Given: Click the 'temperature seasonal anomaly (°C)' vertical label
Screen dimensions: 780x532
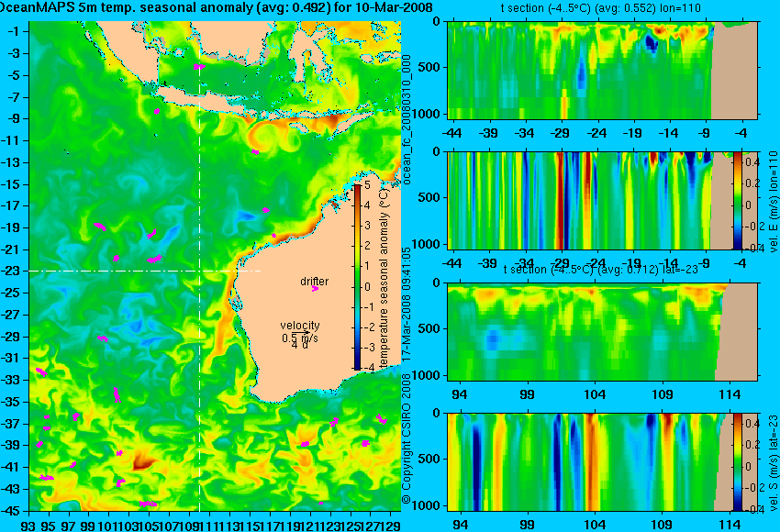Looking at the screenshot, I should (384, 280).
